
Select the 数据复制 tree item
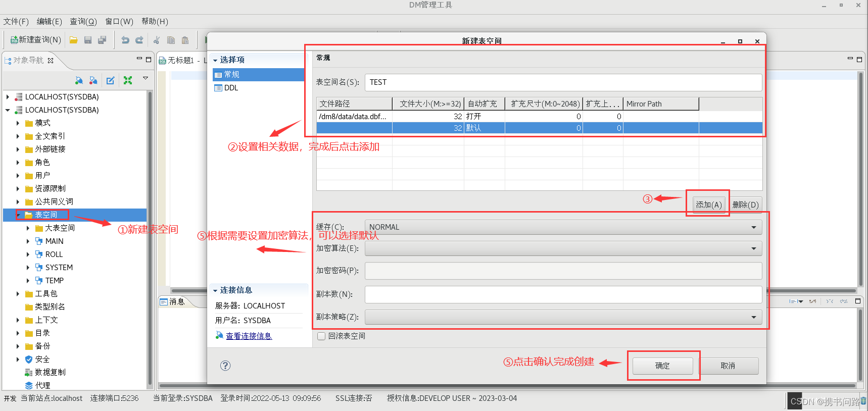tap(50, 373)
